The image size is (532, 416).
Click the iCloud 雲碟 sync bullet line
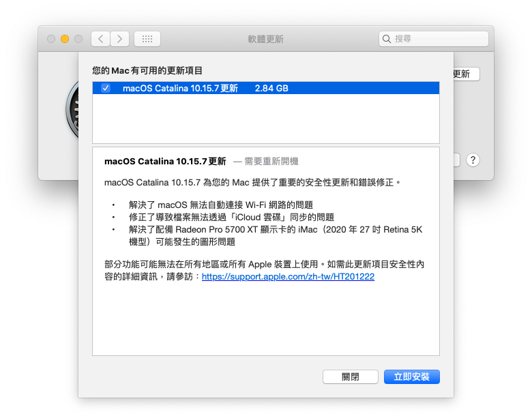click(231, 217)
